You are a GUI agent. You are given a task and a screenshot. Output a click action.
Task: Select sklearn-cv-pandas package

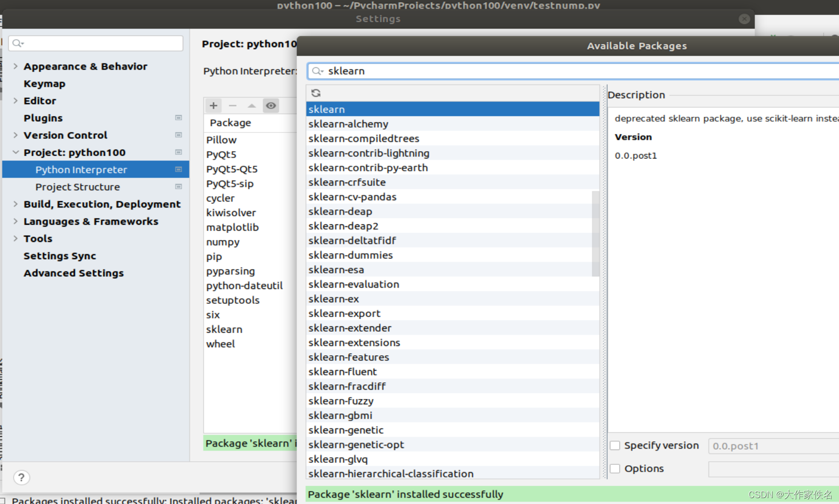point(449,197)
